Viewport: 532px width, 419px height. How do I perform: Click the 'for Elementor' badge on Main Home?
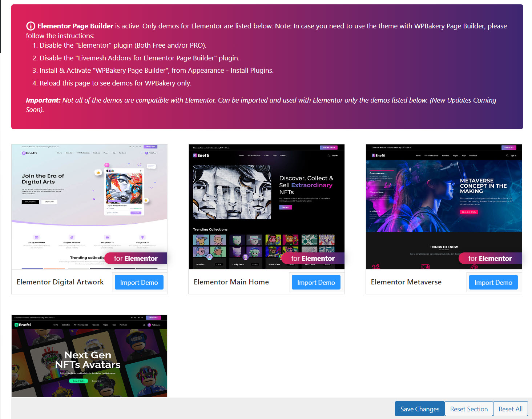point(313,258)
